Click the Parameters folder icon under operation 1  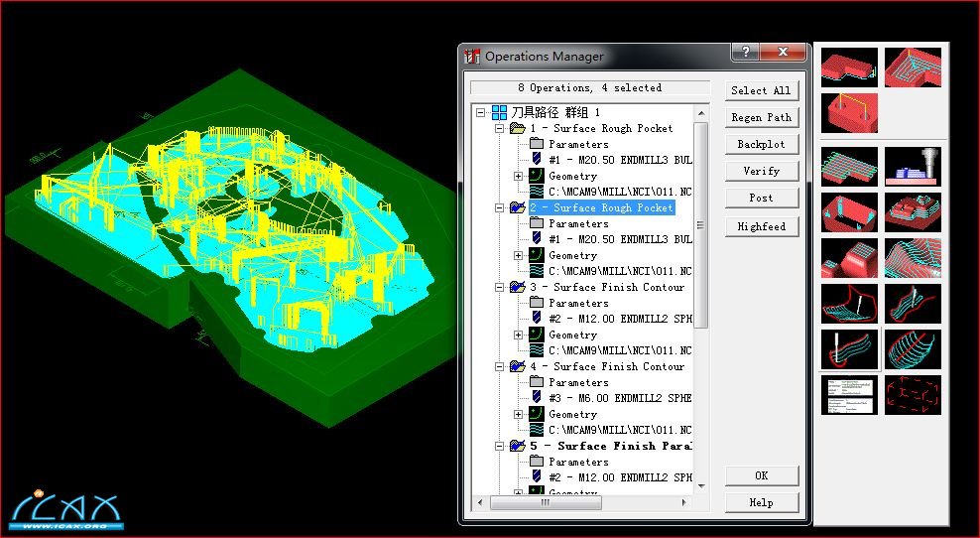click(537, 145)
